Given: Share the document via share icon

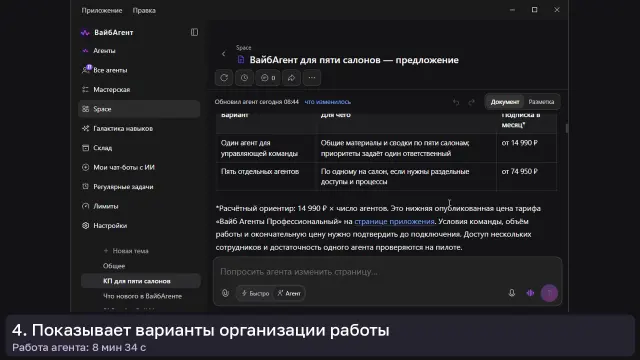Looking at the screenshot, I should 291,78.
